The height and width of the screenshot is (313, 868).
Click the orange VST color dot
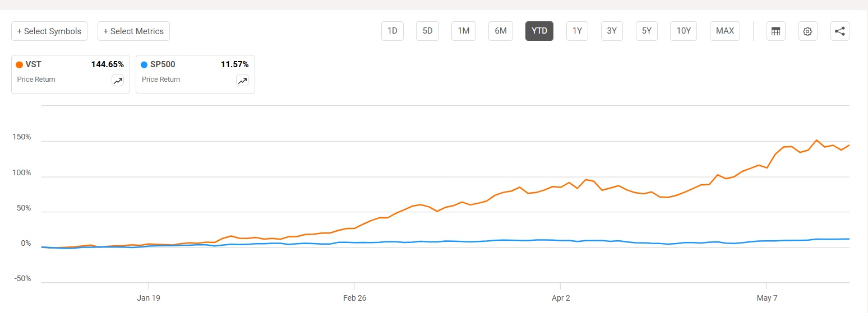tap(20, 65)
